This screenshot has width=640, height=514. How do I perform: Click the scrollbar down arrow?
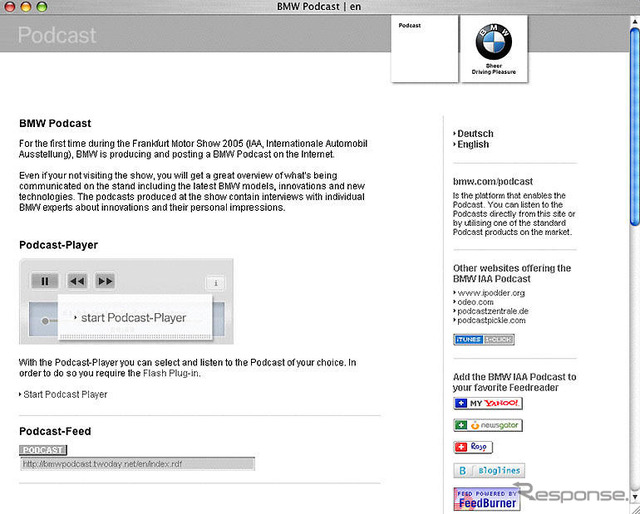[635, 497]
